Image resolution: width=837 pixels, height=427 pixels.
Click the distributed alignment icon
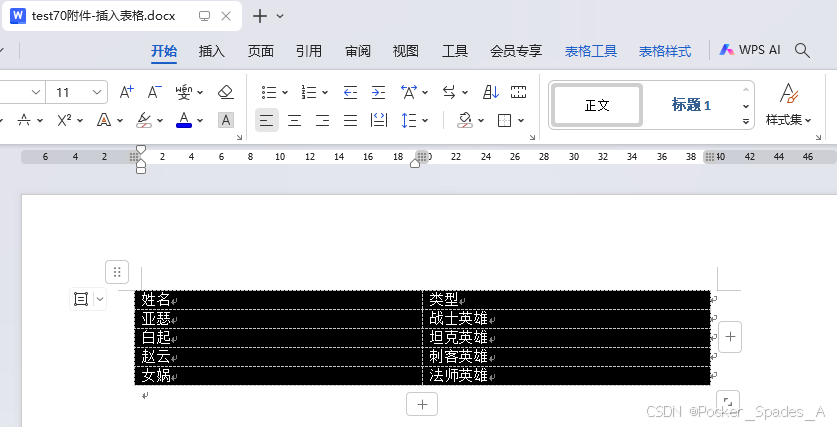coord(378,120)
